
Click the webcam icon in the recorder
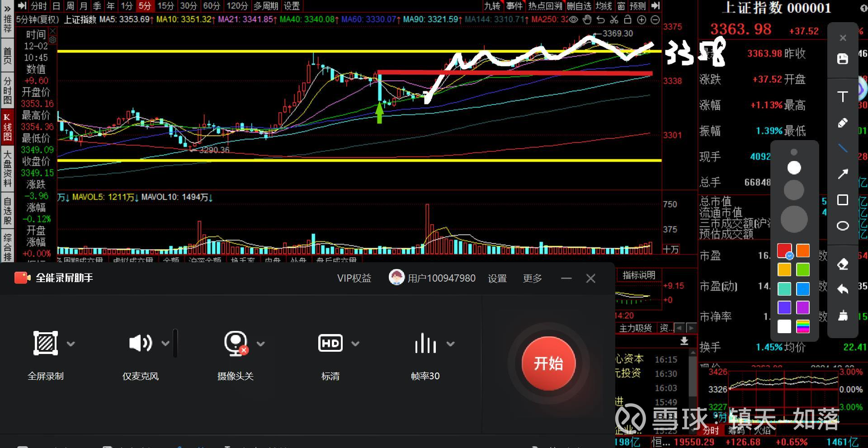click(236, 343)
